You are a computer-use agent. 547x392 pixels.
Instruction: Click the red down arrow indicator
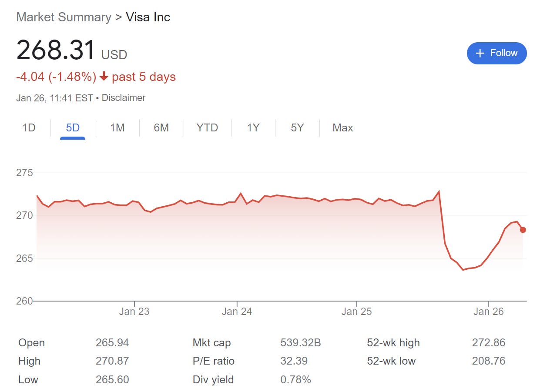[104, 77]
